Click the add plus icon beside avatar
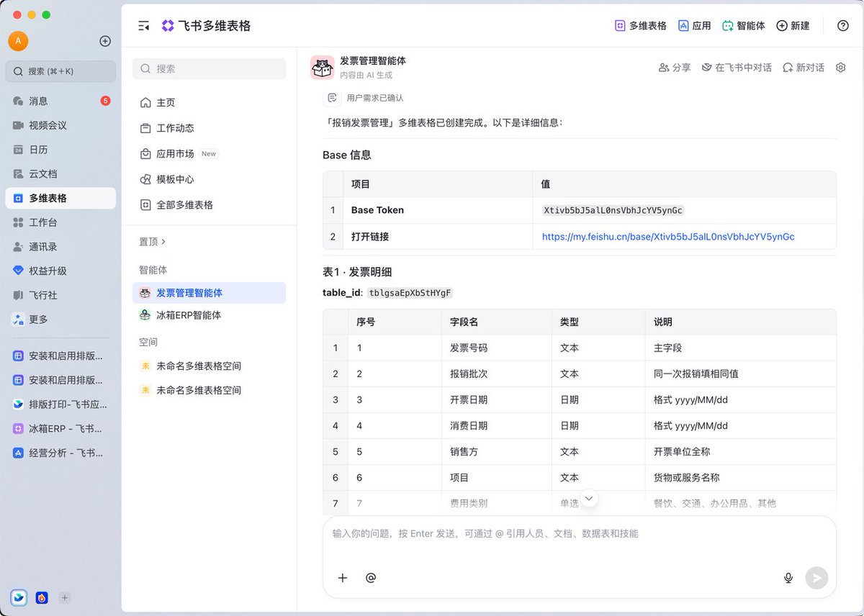The height and width of the screenshot is (616, 864). pyautogui.click(x=105, y=41)
